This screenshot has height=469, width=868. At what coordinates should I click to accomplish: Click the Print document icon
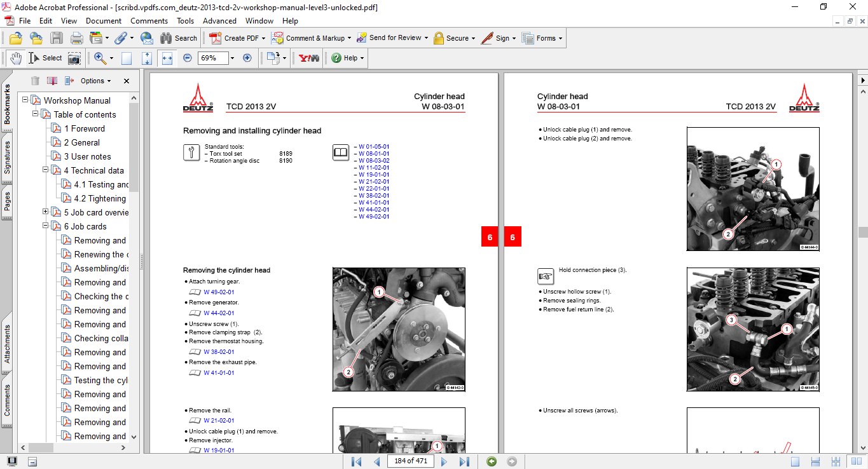click(76, 38)
